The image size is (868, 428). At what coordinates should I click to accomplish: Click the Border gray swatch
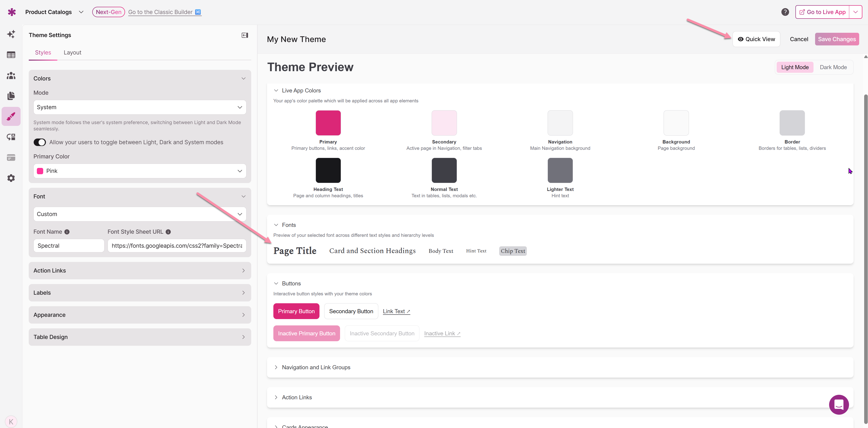tap(792, 123)
